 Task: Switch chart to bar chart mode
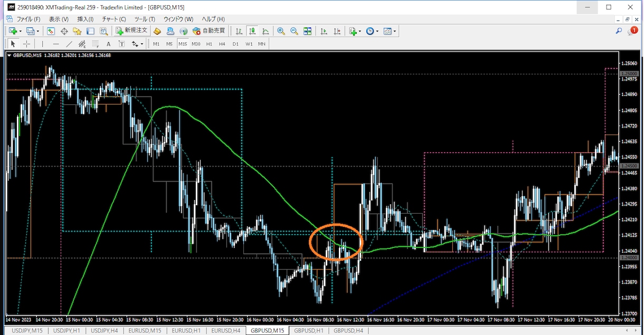click(x=239, y=31)
